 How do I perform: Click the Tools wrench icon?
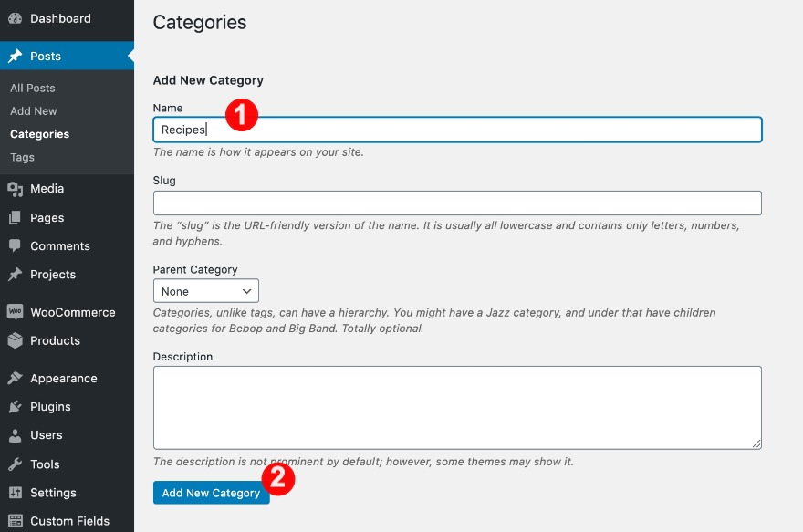[16, 464]
